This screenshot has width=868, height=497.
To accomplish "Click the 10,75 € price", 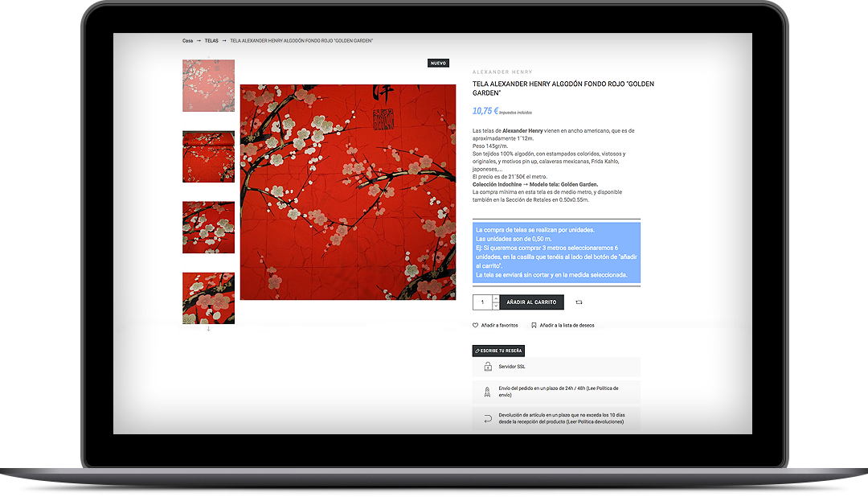I will coord(485,111).
